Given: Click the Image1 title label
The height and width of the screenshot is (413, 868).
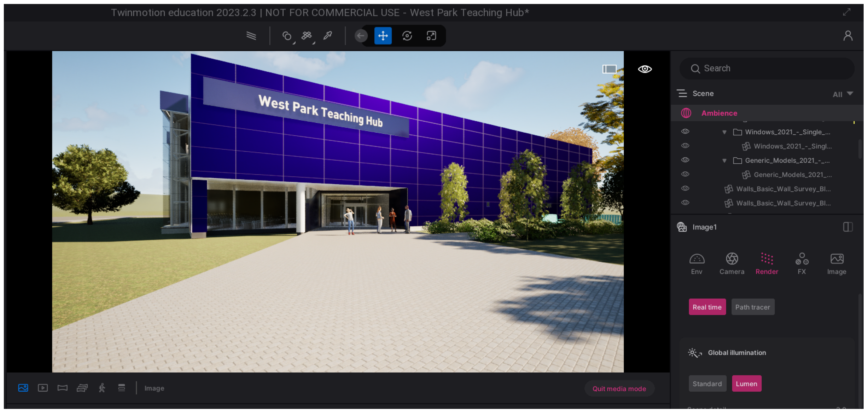Looking at the screenshot, I should (704, 227).
